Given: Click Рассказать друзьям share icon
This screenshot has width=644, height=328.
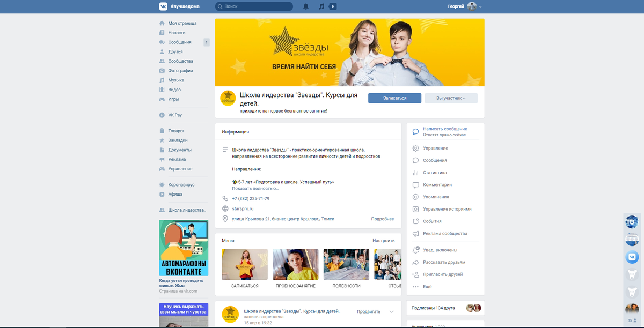Looking at the screenshot, I should coord(415,262).
